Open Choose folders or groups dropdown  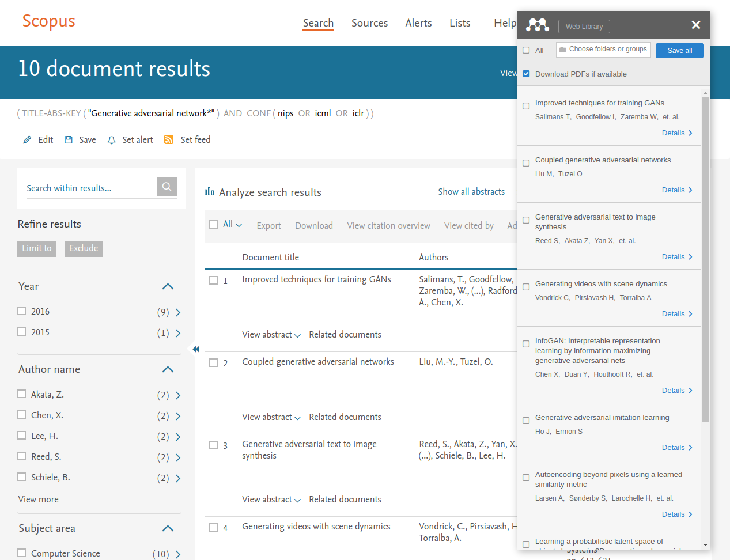pos(603,50)
